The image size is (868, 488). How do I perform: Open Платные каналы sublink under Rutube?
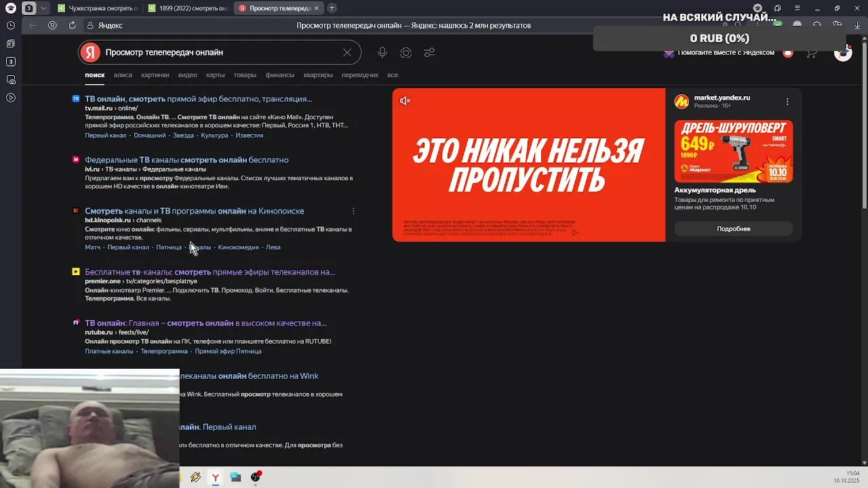pyautogui.click(x=109, y=351)
